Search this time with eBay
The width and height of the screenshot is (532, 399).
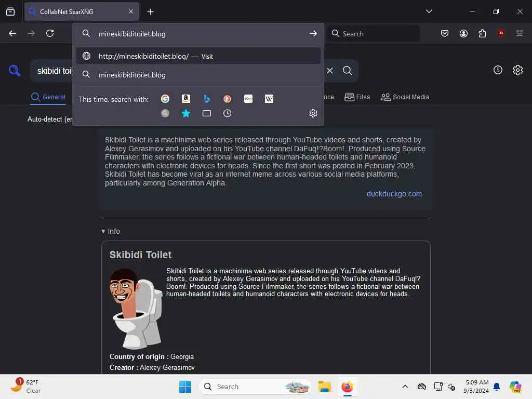click(x=248, y=99)
